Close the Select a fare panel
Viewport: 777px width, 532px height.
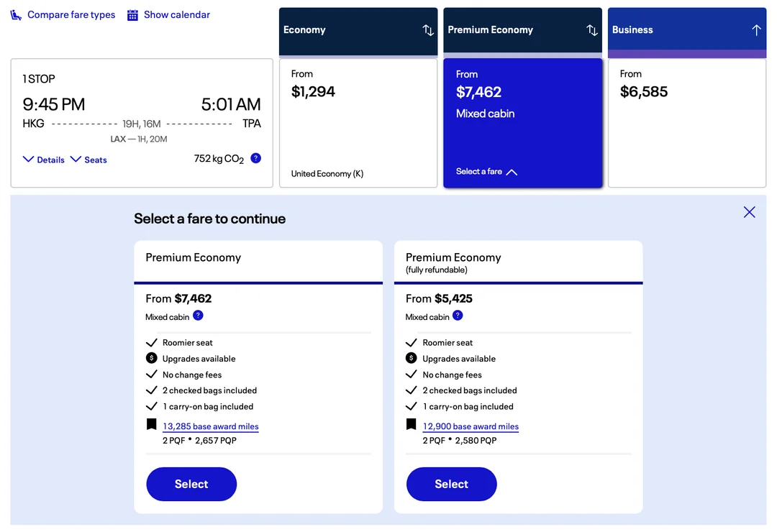(749, 212)
